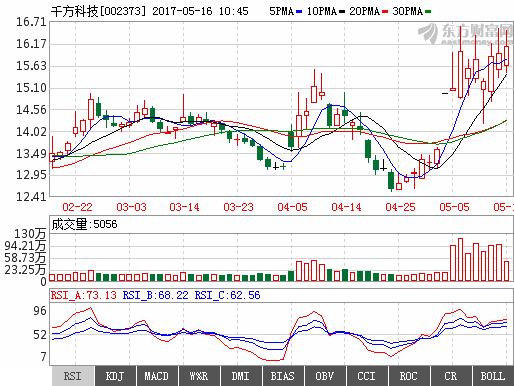Image resolution: width=514 pixels, height=386 pixels.
Task: Click the 96 RSI axis label
Action: (x=40, y=311)
